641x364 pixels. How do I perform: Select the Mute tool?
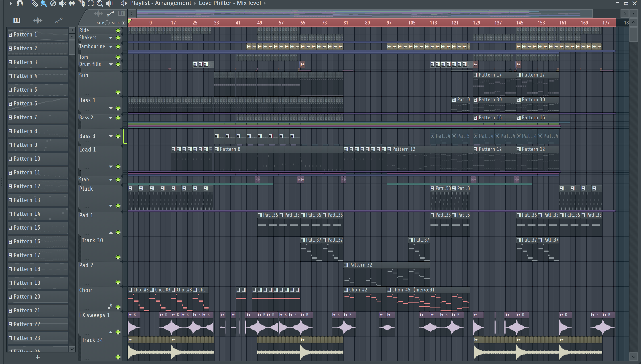click(63, 3)
